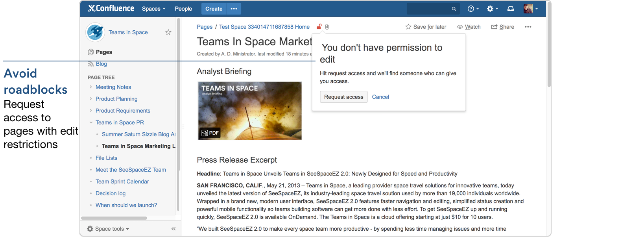The width and height of the screenshot is (644, 237).
Task: Open the Spaces dropdown menu
Action: pyautogui.click(x=153, y=9)
